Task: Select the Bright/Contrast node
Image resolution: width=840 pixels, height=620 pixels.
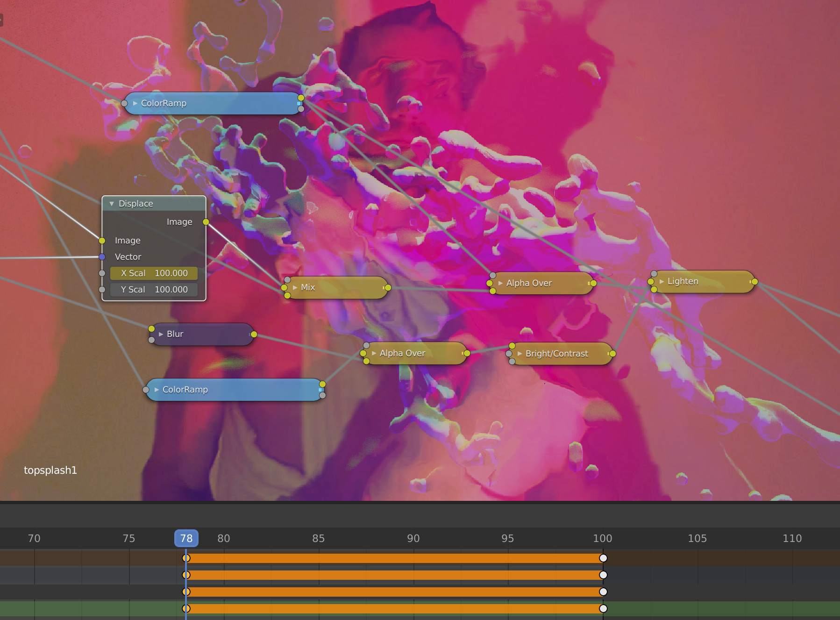Action: (561, 354)
